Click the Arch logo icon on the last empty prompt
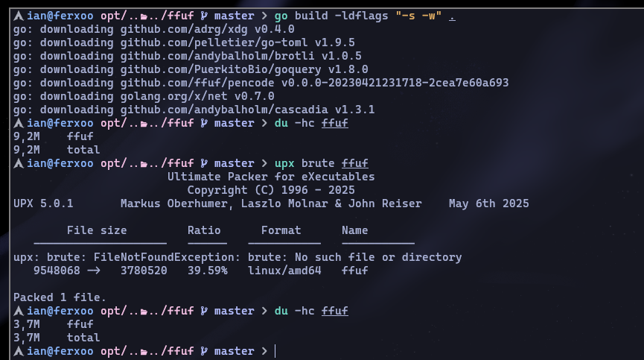644x360 pixels. 18,351
